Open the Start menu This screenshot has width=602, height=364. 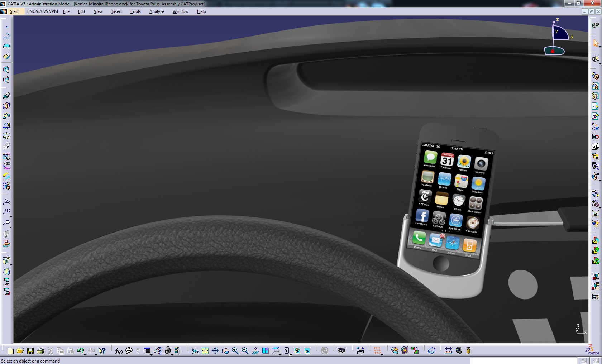pyautogui.click(x=14, y=11)
